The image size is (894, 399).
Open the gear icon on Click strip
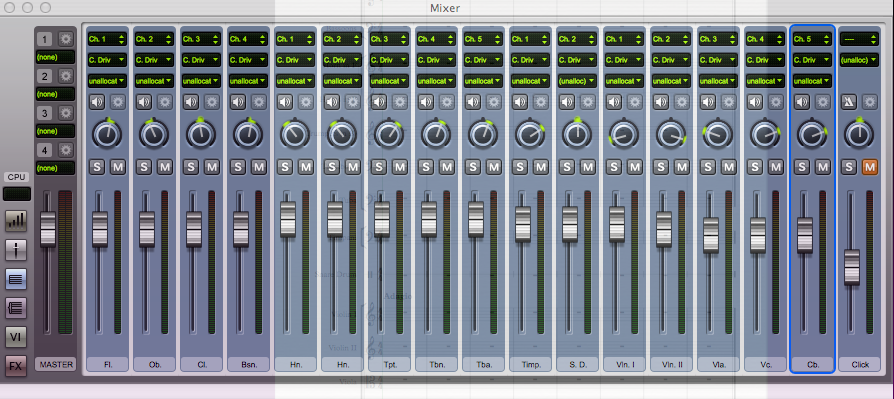[x=869, y=102]
